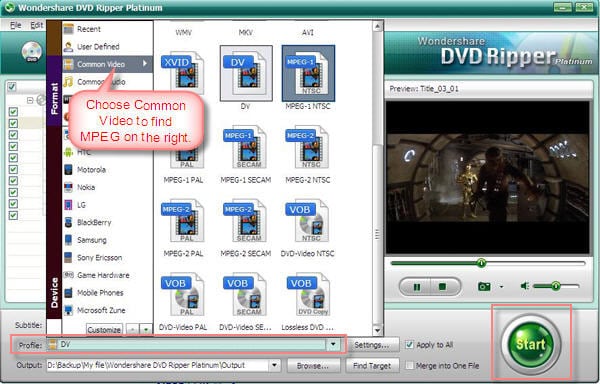
Task: Open the Mobile Phones category
Action: 108,293
